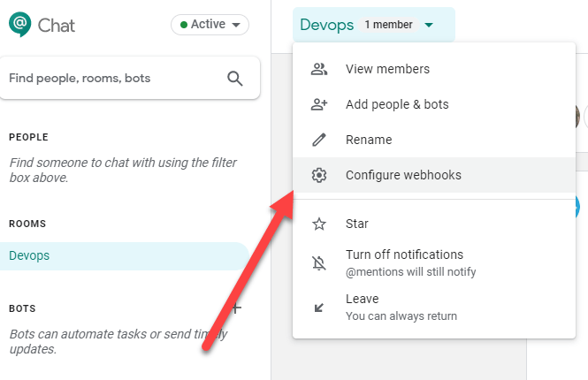Click the Configure webhooks gear icon
The height and width of the screenshot is (380, 588).
coord(319,175)
